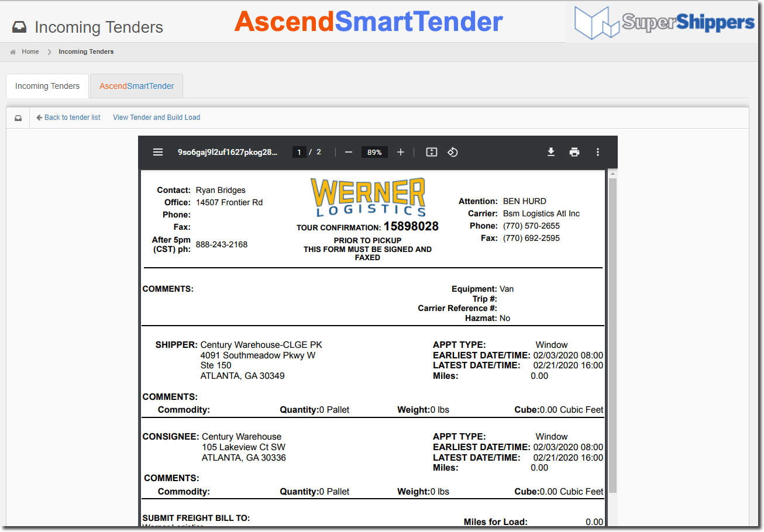Screen dimensions: 764x532
Task: Click the shipper street 4091 Southmeadow Pkwy W
Action: 258,355
